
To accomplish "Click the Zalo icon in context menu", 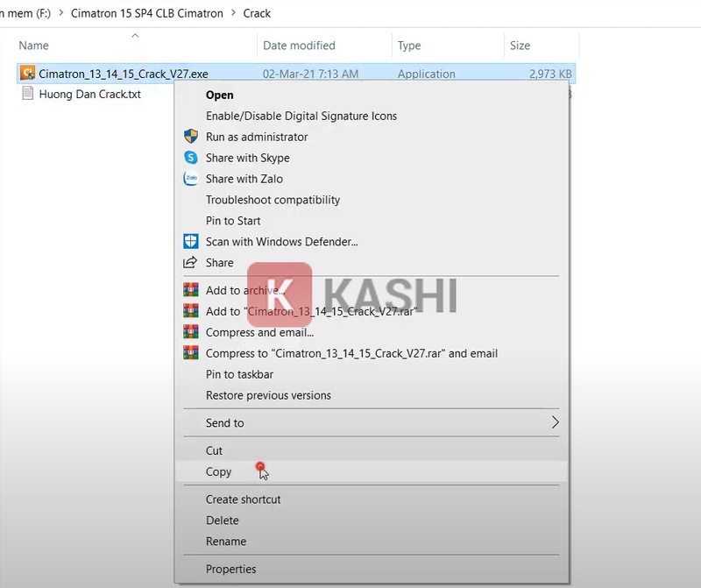I will point(191,179).
